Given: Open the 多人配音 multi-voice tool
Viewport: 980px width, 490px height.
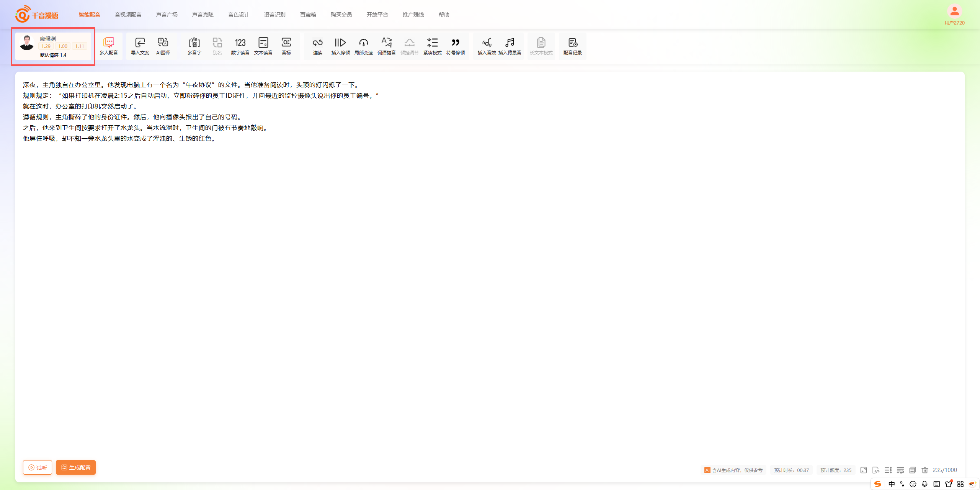Looking at the screenshot, I should click(109, 46).
